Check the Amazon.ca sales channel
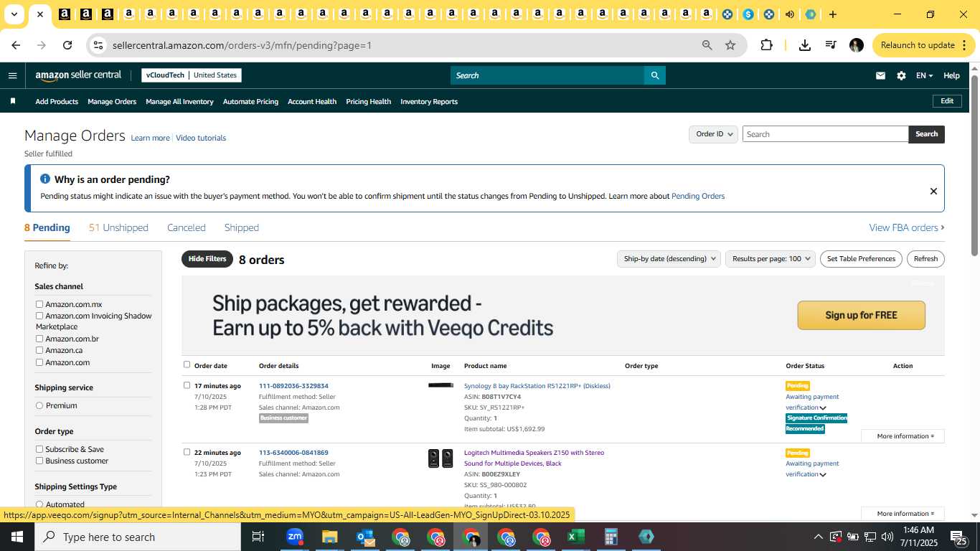Image resolution: width=980 pixels, height=551 pixels. point(39,350)
